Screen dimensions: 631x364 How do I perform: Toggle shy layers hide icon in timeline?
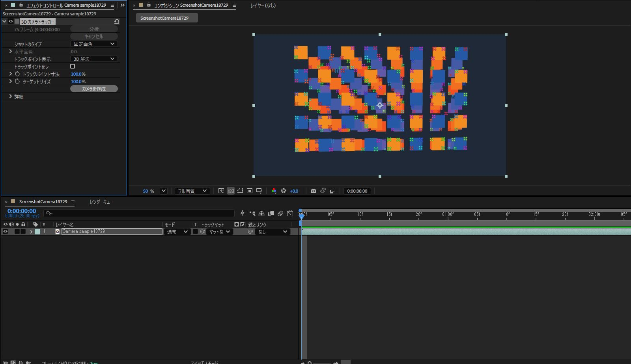(x=261, y=214)
